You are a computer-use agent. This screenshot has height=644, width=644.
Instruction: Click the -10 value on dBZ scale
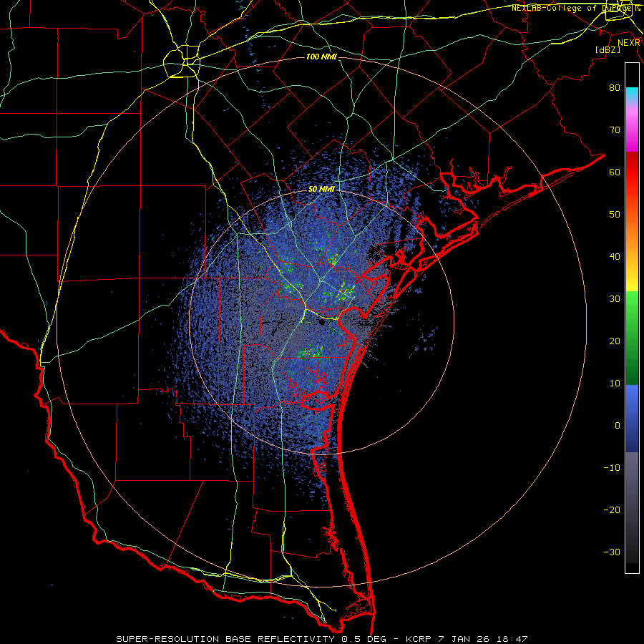[x=612, y=468]
